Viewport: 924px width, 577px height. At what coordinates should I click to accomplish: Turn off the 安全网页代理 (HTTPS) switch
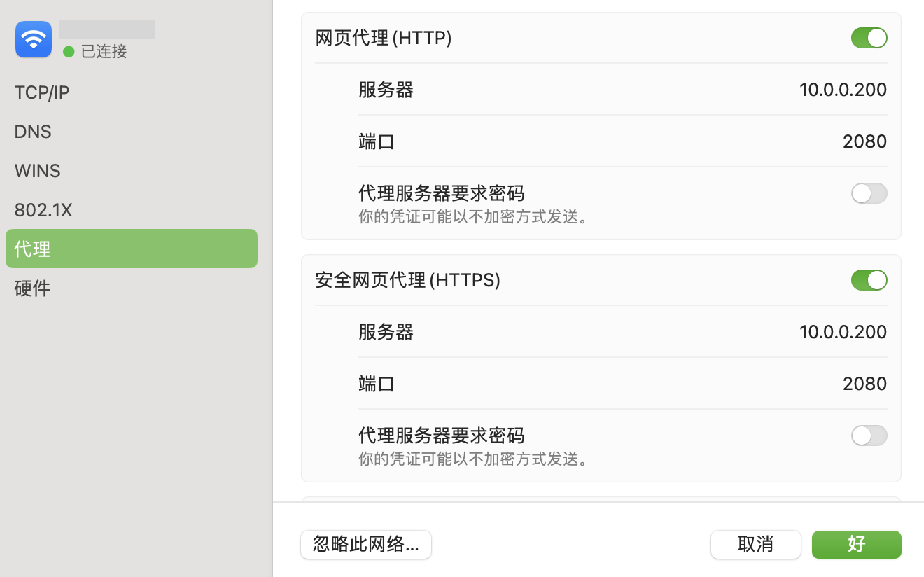pyautogui.click(x=869, y=280)
